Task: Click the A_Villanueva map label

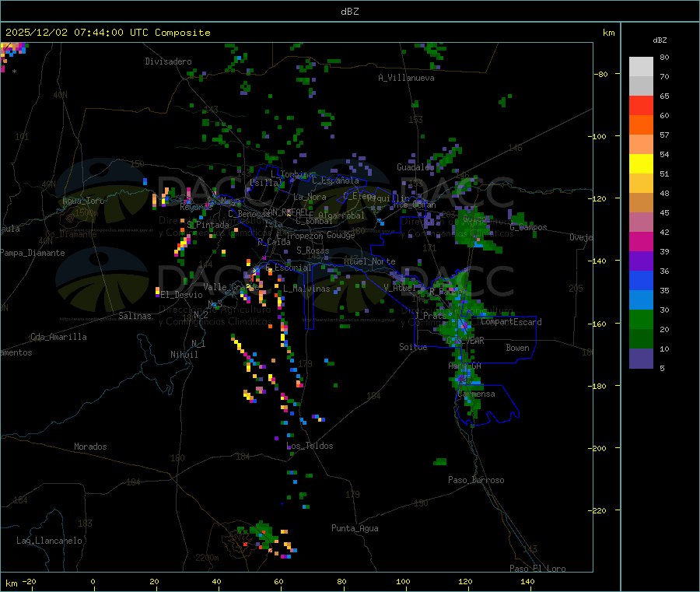Action: [406, 78]
